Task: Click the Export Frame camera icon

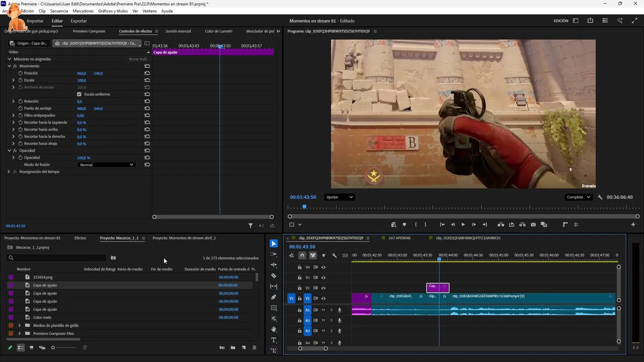Action: 533,225
